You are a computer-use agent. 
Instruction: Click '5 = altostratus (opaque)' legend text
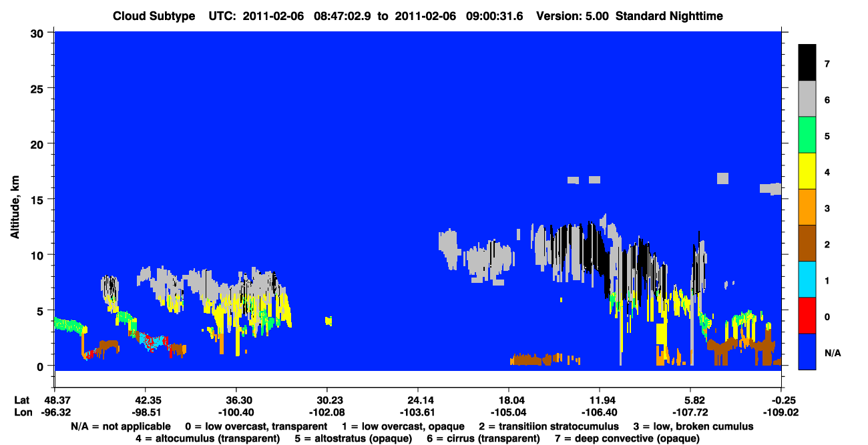(x=353, y=438)
